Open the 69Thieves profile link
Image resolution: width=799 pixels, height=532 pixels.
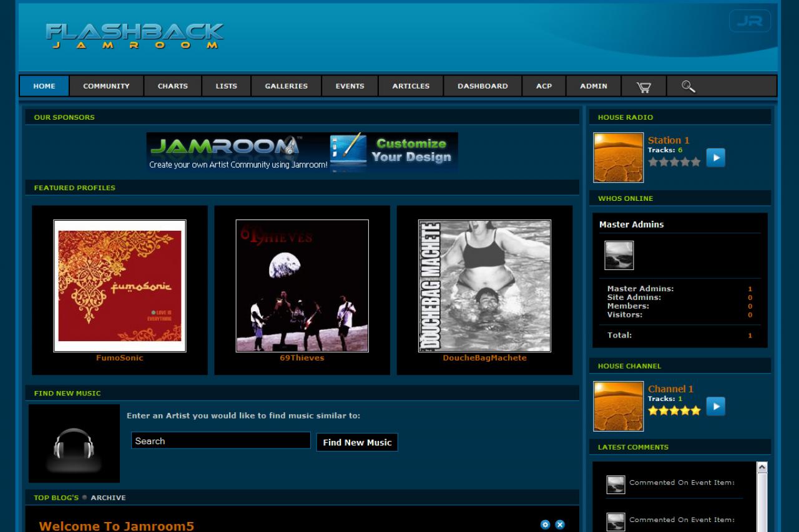pyautogui.click(x=302, y=358)
